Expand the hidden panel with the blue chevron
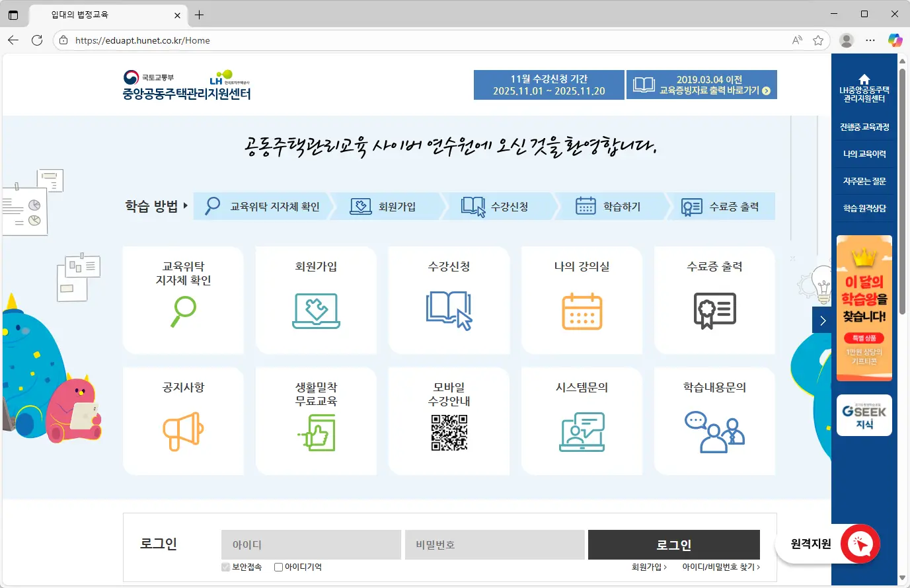 point(822,320)
